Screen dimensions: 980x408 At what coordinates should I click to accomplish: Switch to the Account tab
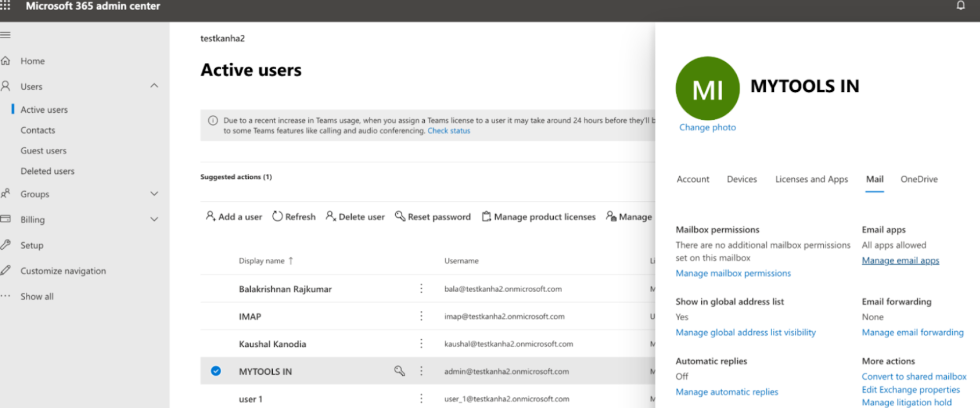pos(693,179)
